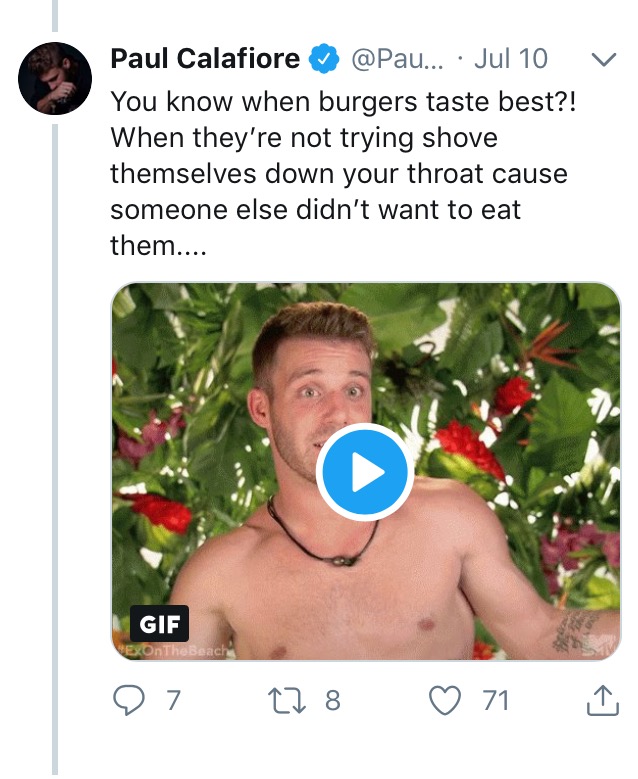Retweet this tweet using the arrows icon

coord(287,700)
